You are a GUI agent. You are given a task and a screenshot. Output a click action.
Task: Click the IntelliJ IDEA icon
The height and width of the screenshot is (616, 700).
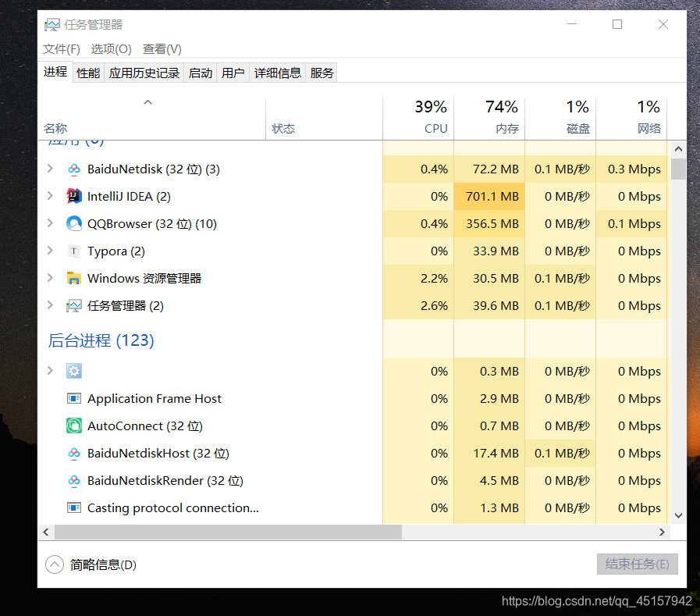point(73,197)
